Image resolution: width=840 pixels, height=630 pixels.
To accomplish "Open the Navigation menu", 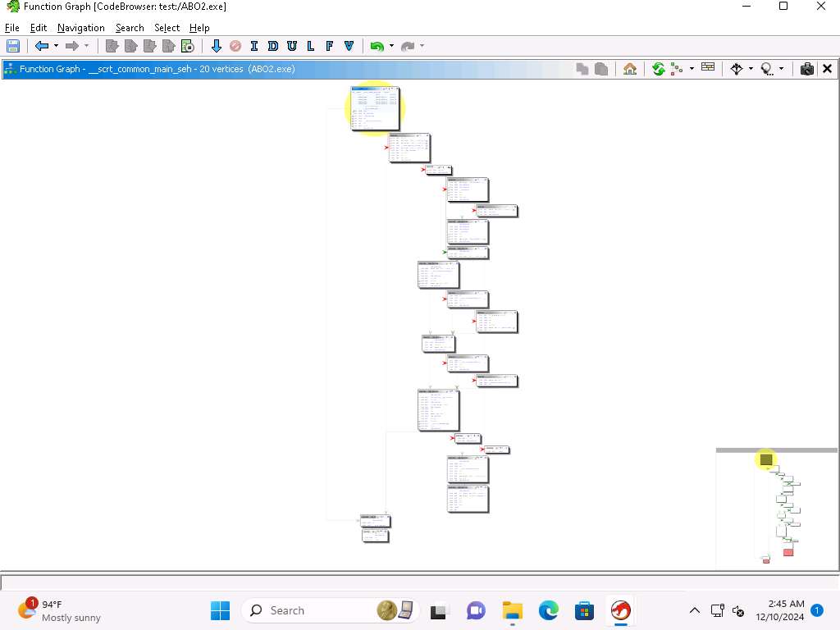I will [x=80, y=28].
